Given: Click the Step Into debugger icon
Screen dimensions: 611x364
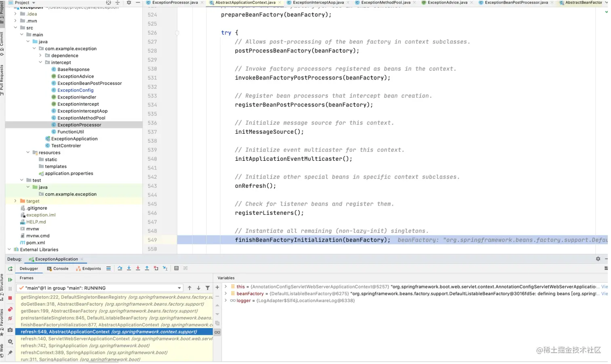Looking at the screenshot, I should point(129,268).
